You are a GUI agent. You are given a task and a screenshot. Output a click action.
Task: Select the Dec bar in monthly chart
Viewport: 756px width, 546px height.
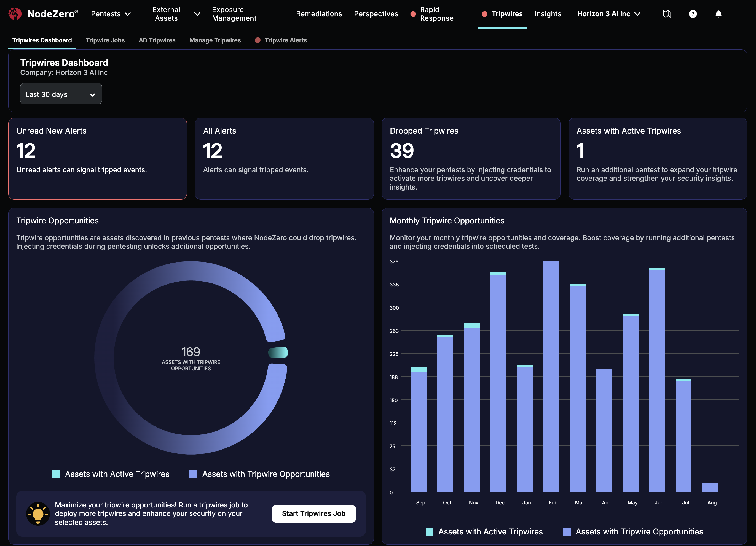498,382
